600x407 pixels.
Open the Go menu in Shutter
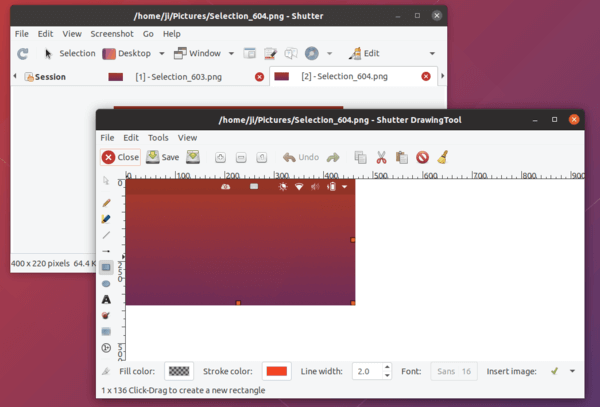pyautogui.click(x=148, y=34)
